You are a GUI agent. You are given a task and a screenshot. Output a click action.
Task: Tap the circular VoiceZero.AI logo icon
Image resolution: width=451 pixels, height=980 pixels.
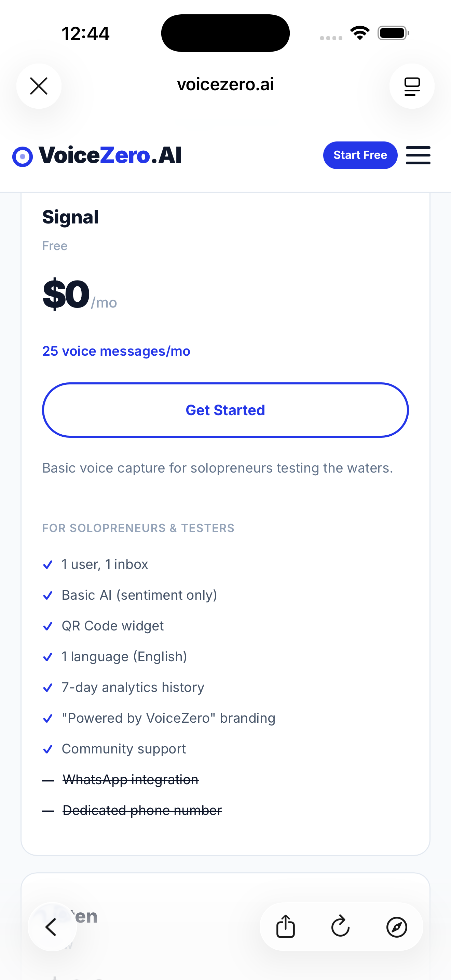pos(22,155)
